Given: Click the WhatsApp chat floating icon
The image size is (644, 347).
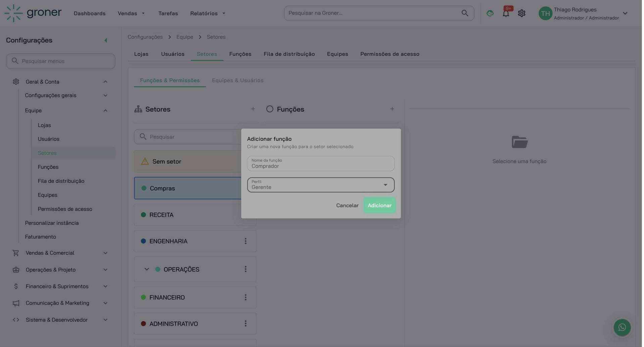Looking at the screenshot, I should [x=622, y=327].
